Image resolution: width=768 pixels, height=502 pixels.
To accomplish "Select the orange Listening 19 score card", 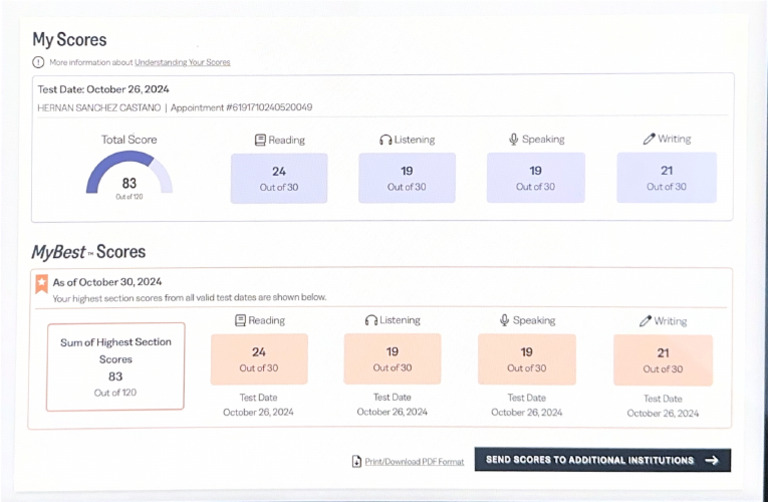I will click(392, 359).
